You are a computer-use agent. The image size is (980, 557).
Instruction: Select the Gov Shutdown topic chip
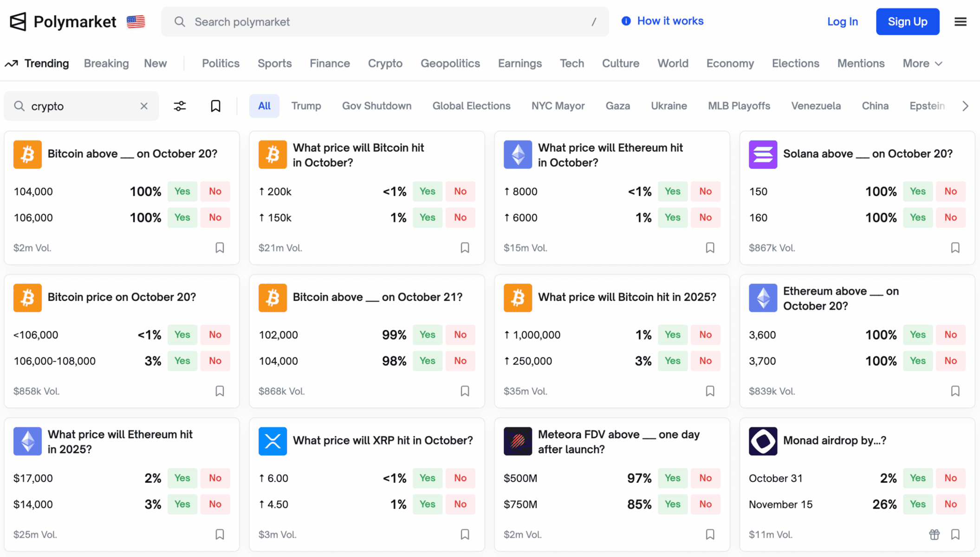click(x=376, y=106)
